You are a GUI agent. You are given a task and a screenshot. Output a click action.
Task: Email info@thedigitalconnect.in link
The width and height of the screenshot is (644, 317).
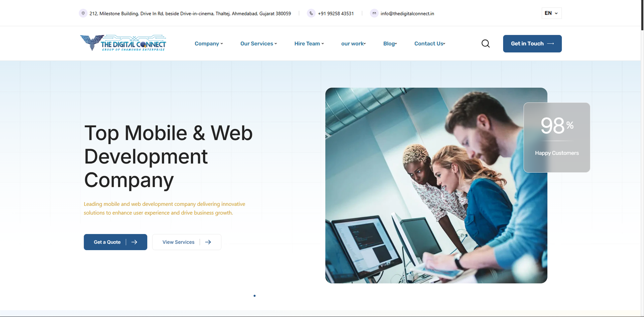point(407,14)
